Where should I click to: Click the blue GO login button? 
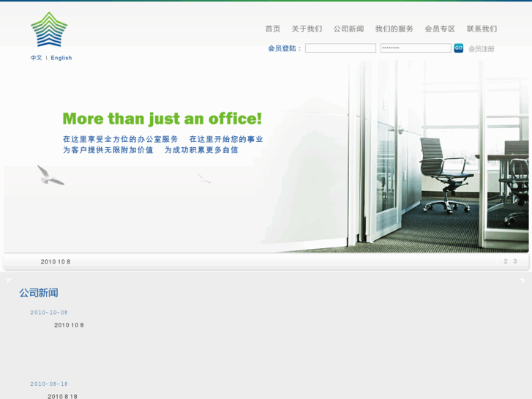coord(458,48)
